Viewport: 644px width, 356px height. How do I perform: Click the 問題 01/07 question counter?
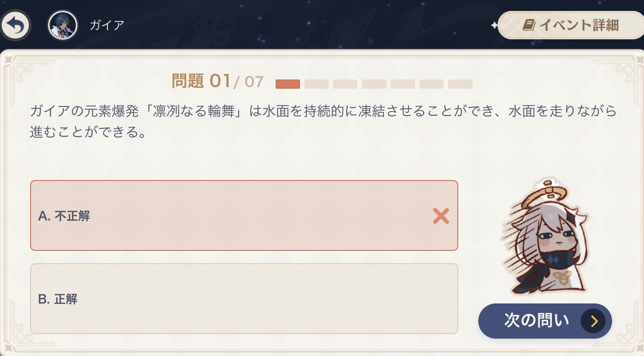point(218,81)
